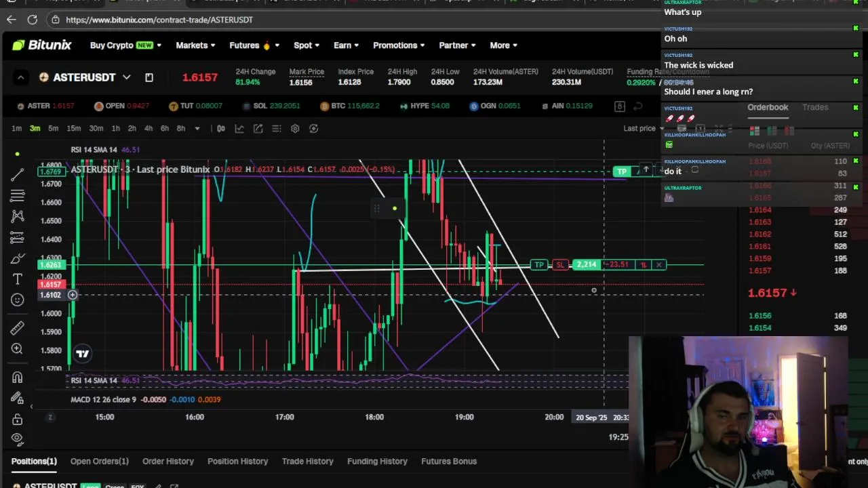Select the cursor dot tool
Screen dimensions: 868x488
18,154
